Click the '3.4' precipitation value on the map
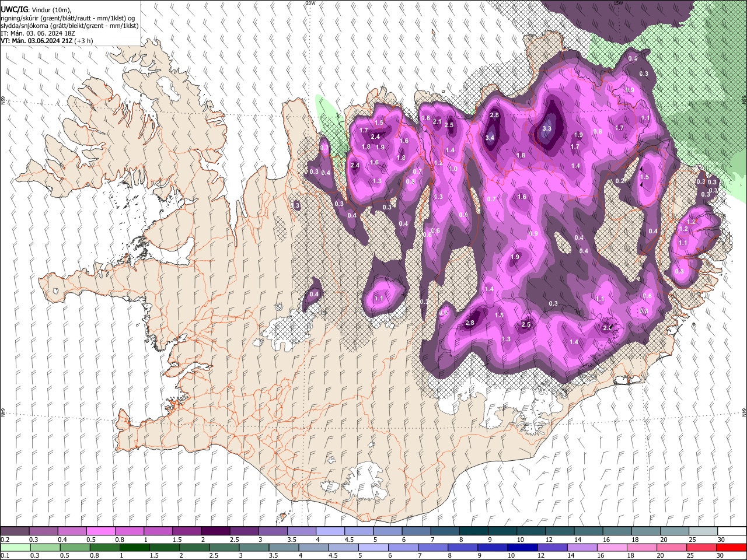The image size is (747, 560). [x=490, y=138]
